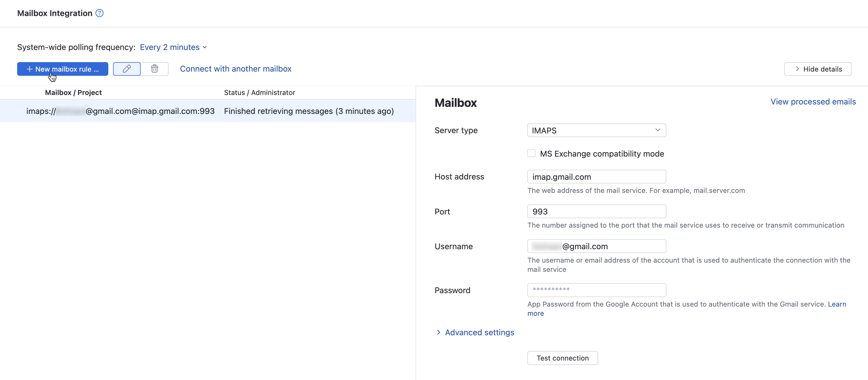Click the Test connection button
Viewport: 868px width, 380px height.
[562, 358]
